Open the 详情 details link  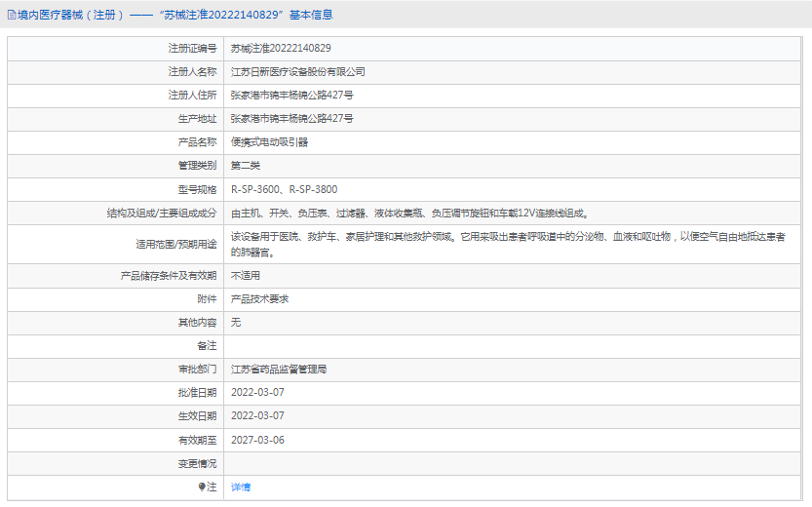(240, 487)
